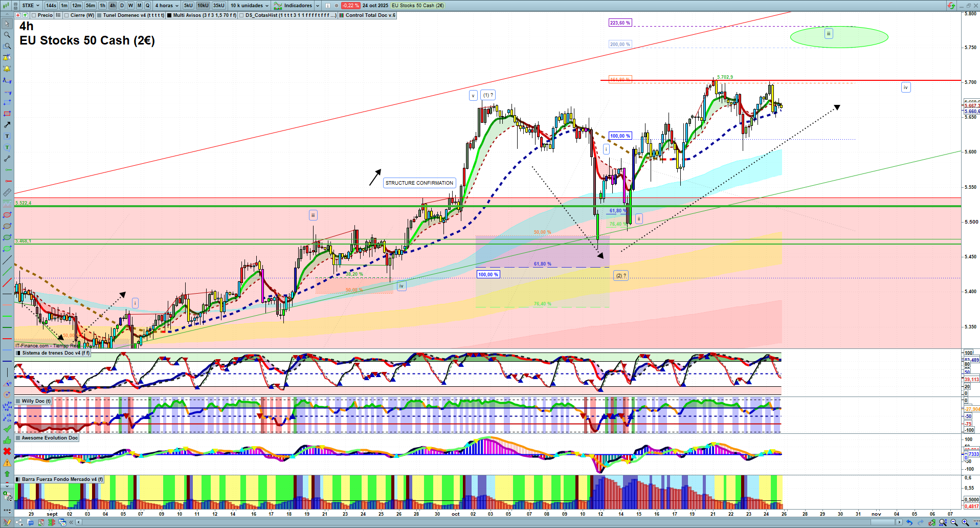
Task: Expand the double-chevron at bottom bar
Action: 71,522
